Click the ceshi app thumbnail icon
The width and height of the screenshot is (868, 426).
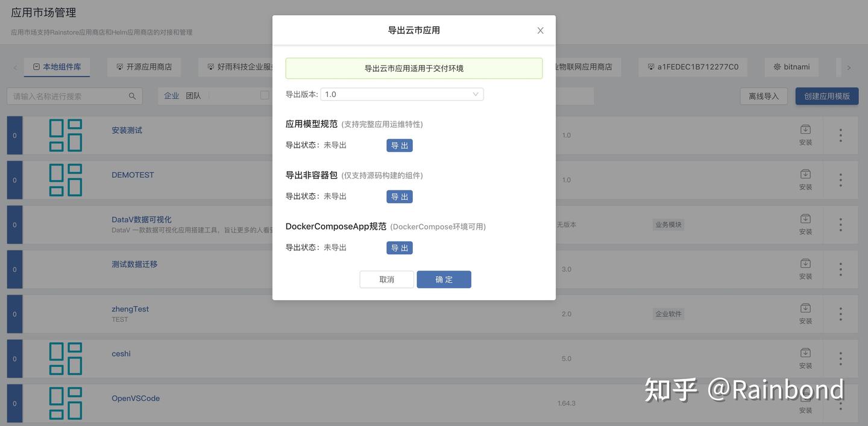pos(66,359)
